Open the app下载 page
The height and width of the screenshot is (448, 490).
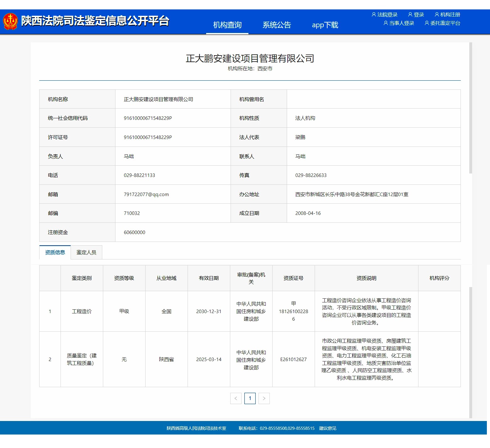(x=325, y=25)
